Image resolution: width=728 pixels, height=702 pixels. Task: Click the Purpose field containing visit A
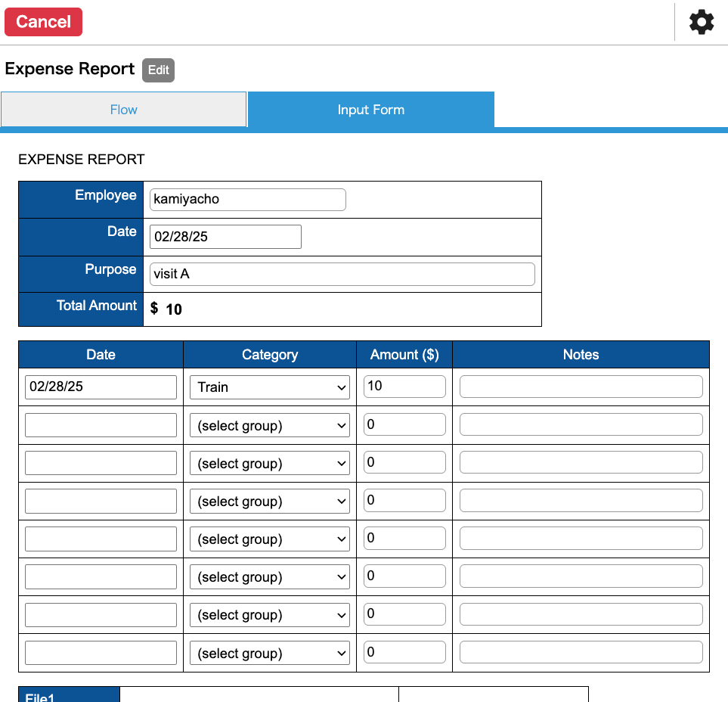coord(342,274)
